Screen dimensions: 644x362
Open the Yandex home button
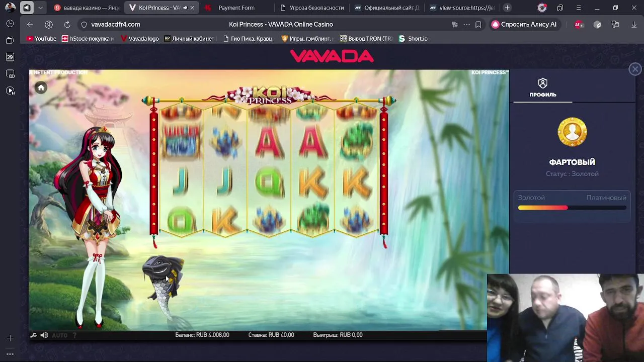click(49, 24)
